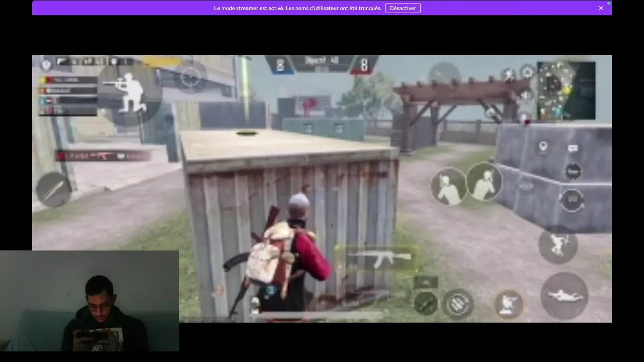Viewport: 644px width, 362px height.
Task: Tap the jump action button
Action: [557, 245]
